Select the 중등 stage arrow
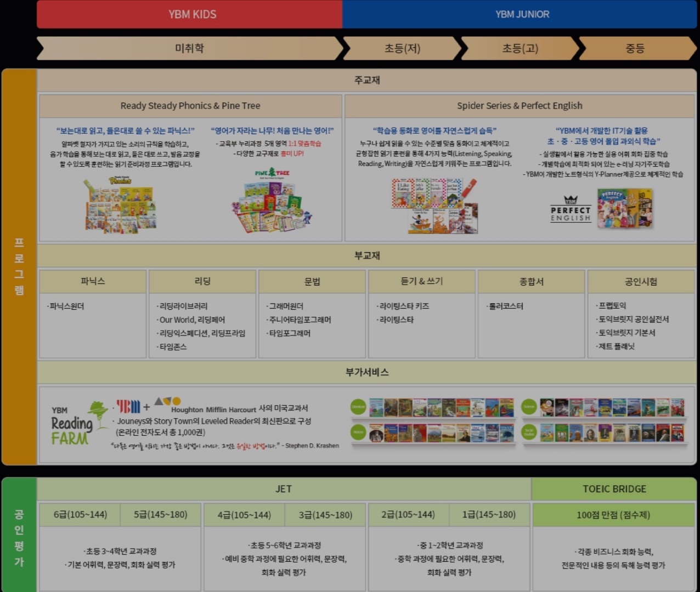 (637, 48)
